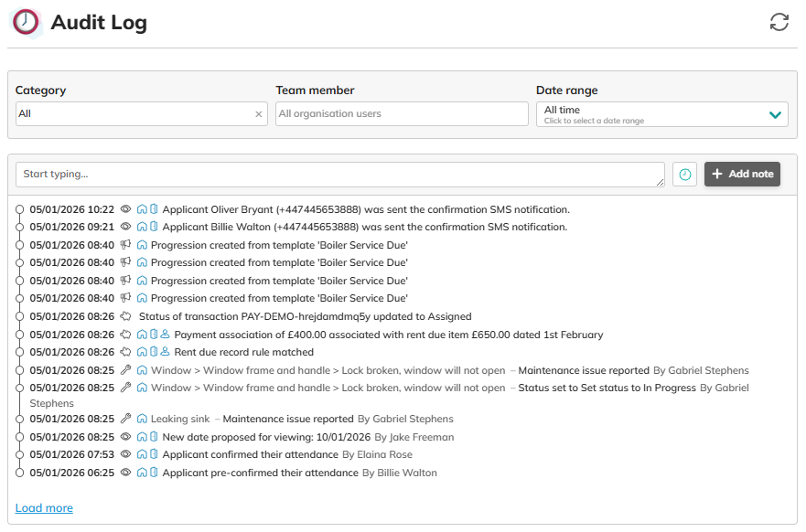Click the Audit Log clock logo
The image size is (806, 532).
[27, 23]
